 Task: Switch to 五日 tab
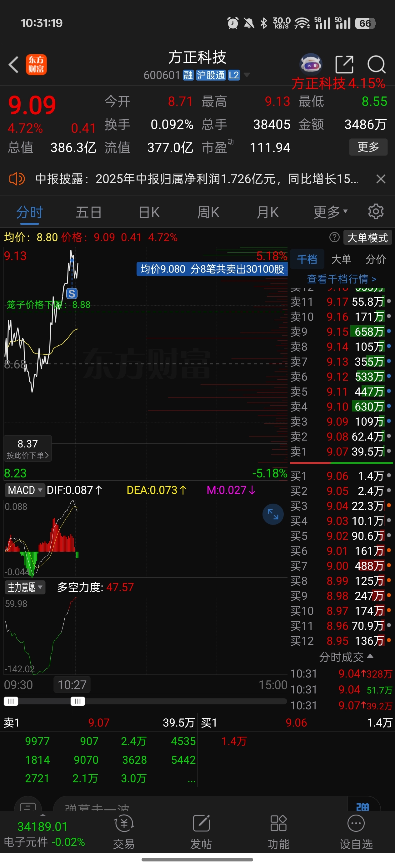(x=89, y=212)
